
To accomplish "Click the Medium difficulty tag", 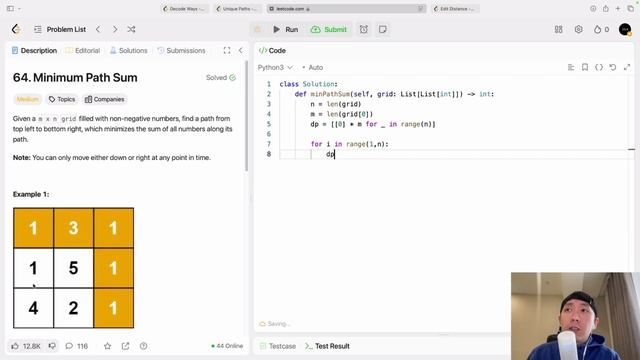I will coord(28,99).
